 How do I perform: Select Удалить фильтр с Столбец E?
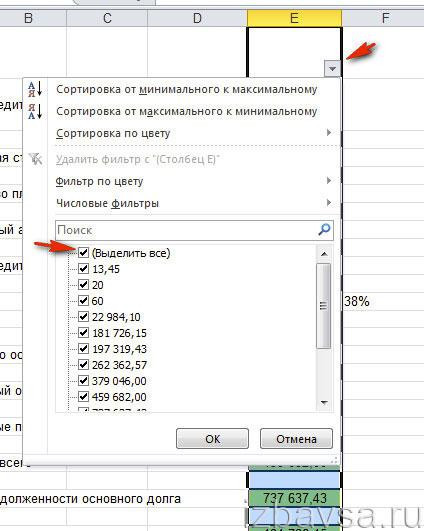pos(138,159)
